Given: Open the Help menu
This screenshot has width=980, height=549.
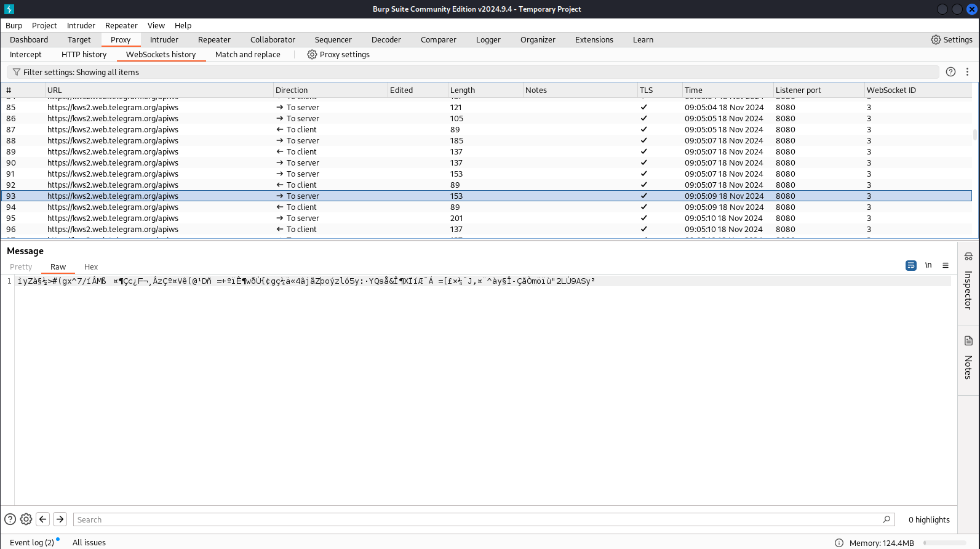Looking at the screenshot, I should coord(183,25).
